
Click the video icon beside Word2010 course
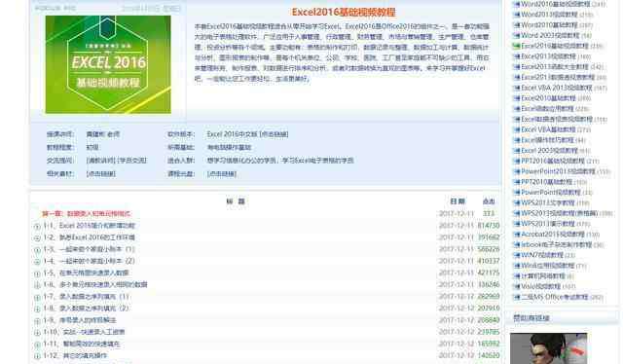coord(516,25)
